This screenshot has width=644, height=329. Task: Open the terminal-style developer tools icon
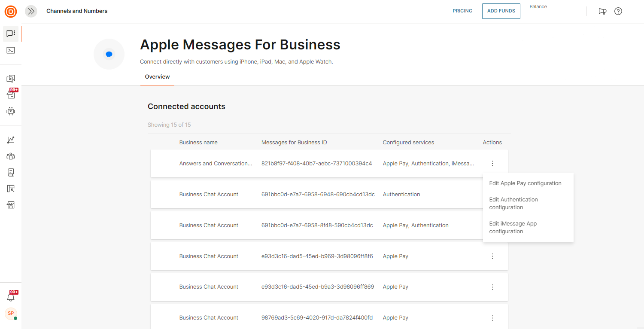[x=11, y=50]
